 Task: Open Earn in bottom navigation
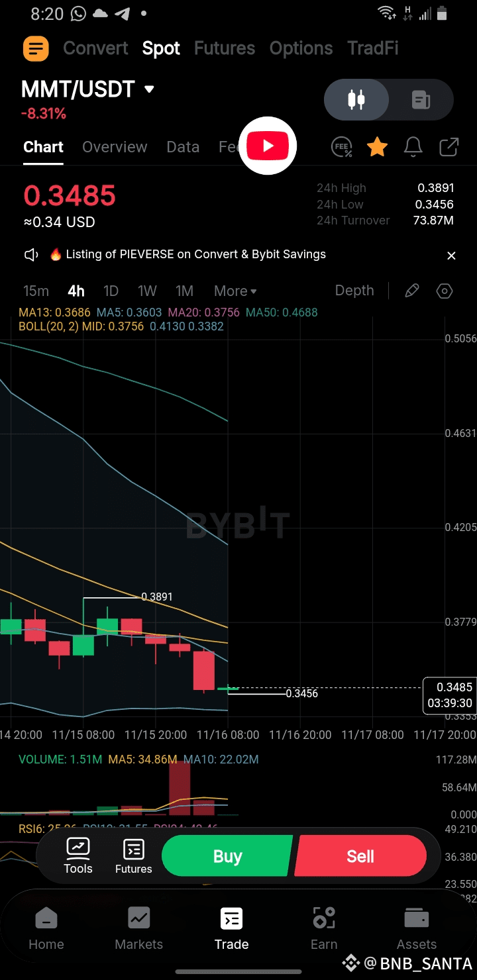(x=324, y=929)
